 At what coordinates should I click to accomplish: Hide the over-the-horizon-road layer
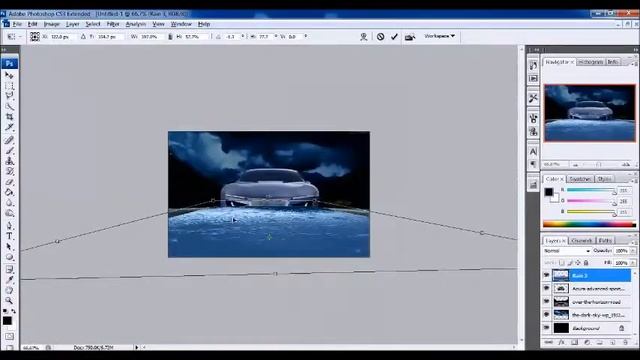(x=546, y=302)
